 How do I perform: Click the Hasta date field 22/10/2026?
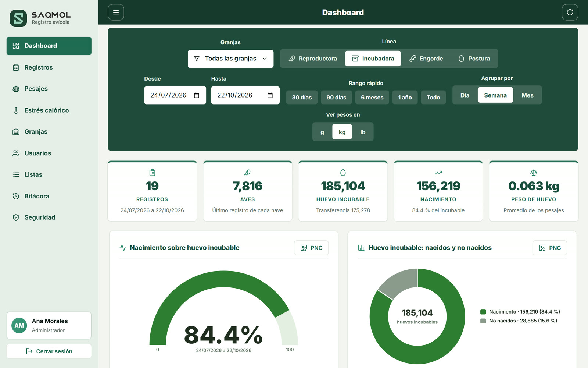pos(245,95)
